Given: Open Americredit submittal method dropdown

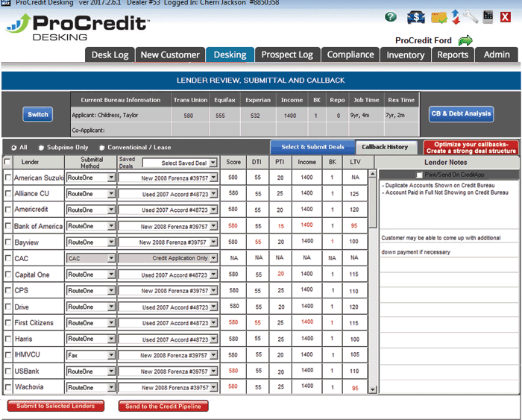Looking at the screenshot, I should (x=90, y=210).
